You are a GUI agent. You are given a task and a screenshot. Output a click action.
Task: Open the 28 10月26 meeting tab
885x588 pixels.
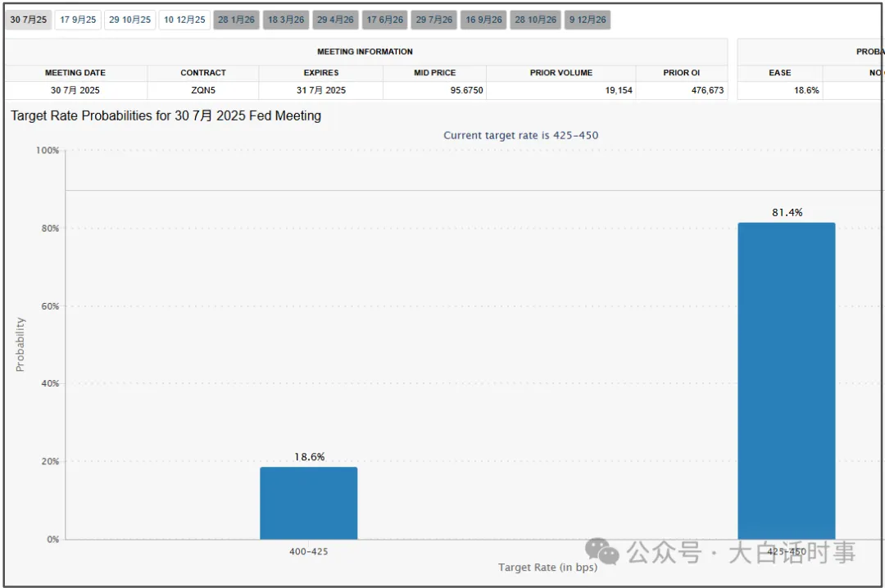pyautogui.click(x=536, y=20)
